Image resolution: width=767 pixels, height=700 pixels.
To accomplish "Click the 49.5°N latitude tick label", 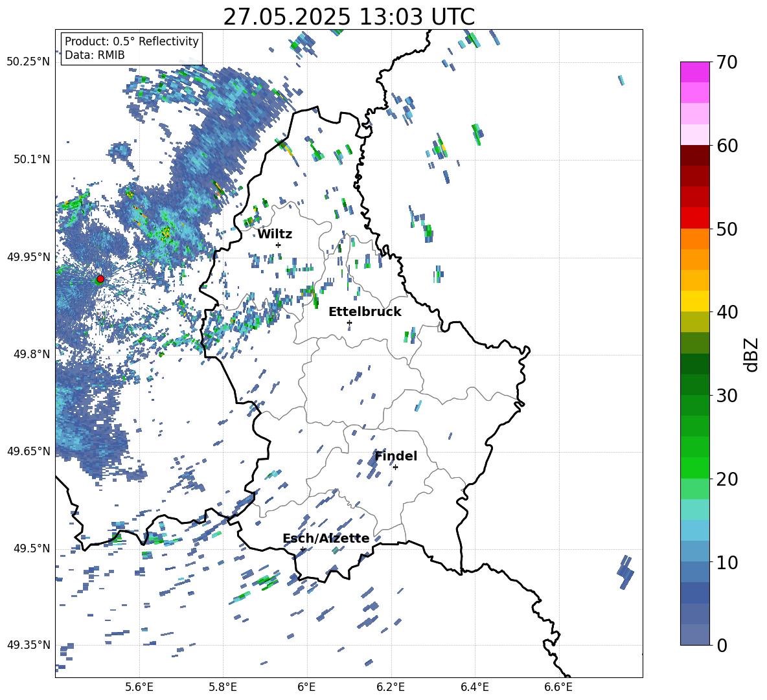I will tap(32, 548).
